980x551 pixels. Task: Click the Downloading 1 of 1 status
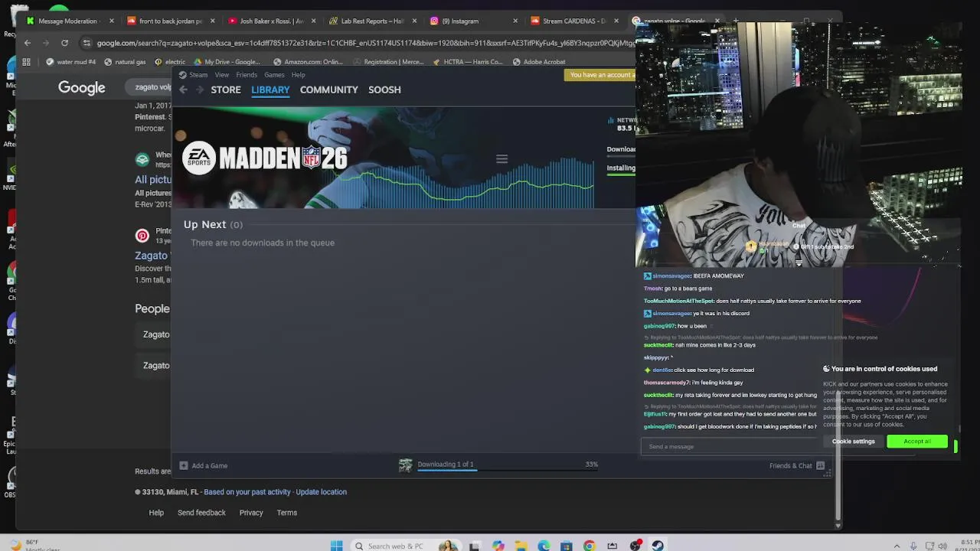point(446,464)
